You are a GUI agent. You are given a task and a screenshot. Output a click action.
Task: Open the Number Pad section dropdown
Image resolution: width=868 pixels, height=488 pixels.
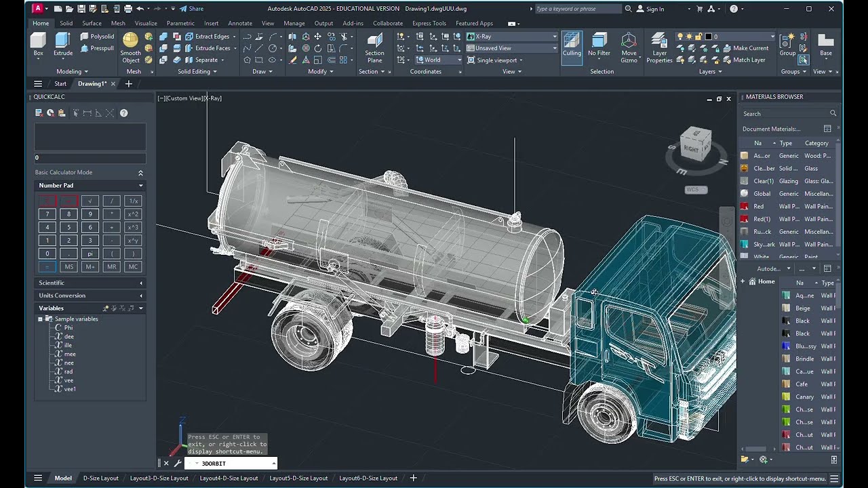141,186
